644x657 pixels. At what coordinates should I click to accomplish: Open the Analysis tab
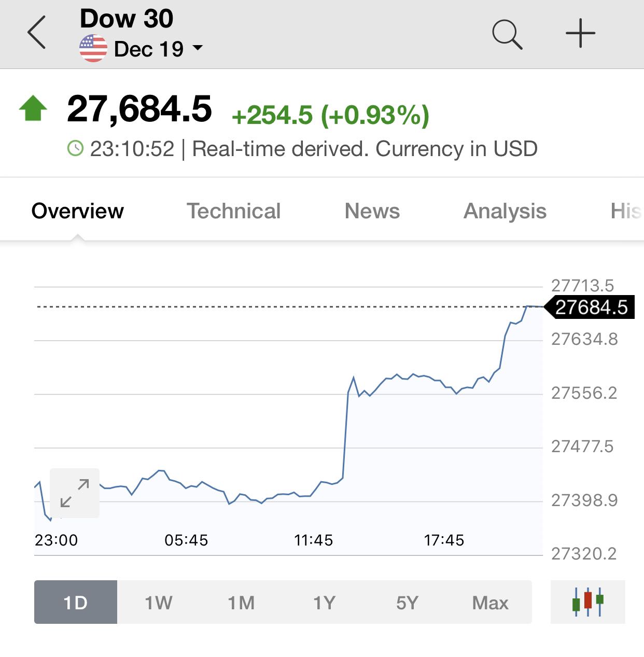(x=505, y=211)
